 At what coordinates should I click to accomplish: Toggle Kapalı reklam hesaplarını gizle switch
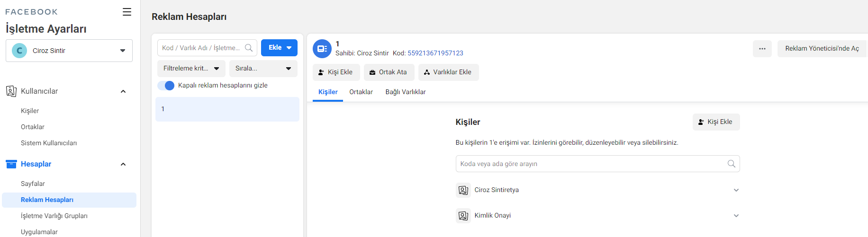[x=166, y=86]
